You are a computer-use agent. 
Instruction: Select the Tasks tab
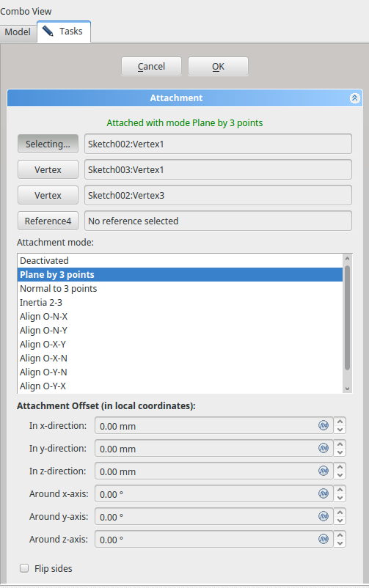coord(63,31)
